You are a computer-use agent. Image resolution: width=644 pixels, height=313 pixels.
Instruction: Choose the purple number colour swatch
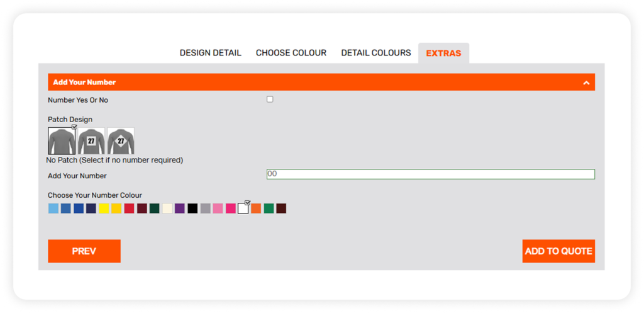coord(180,208)
